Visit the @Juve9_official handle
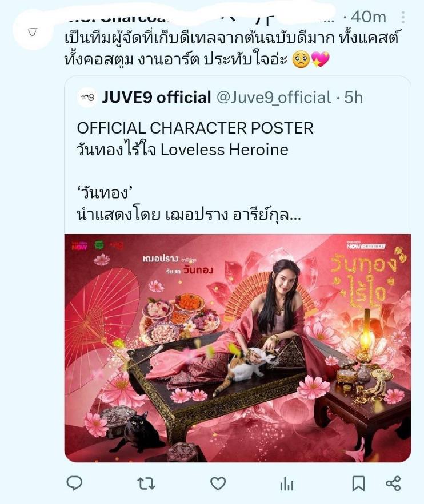 click(x=274, y=98)
